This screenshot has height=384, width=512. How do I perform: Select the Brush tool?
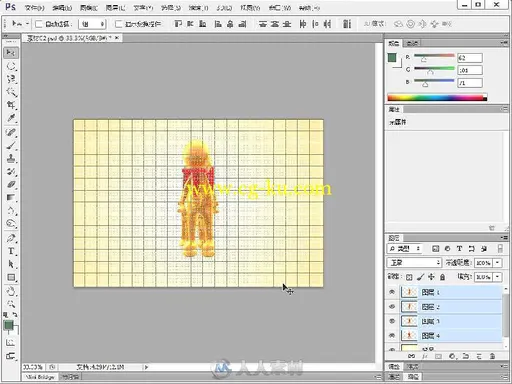click(11, 146)
